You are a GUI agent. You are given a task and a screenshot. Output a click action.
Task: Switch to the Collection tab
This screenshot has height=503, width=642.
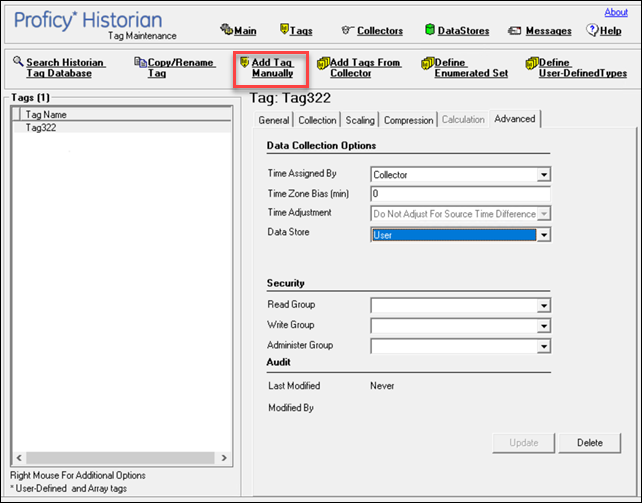pos(317,120)
